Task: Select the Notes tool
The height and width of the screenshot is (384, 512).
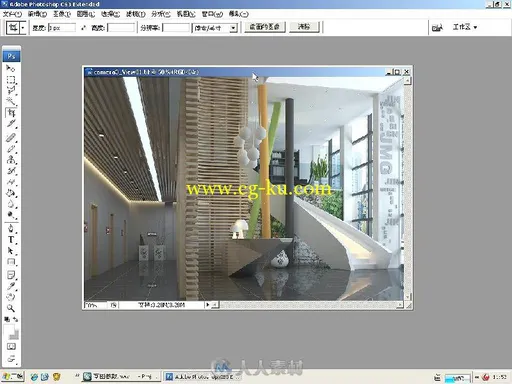Action: tap(11, 275)
